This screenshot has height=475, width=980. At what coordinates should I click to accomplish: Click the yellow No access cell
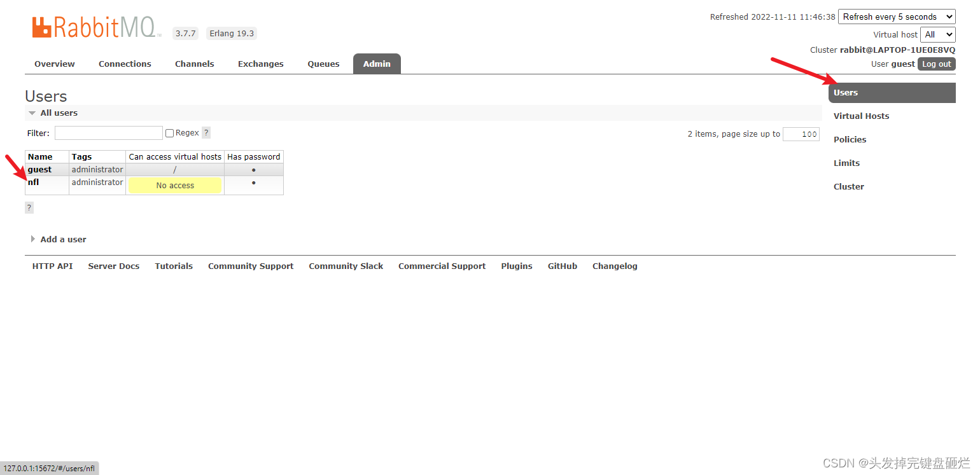coord(175,186)
